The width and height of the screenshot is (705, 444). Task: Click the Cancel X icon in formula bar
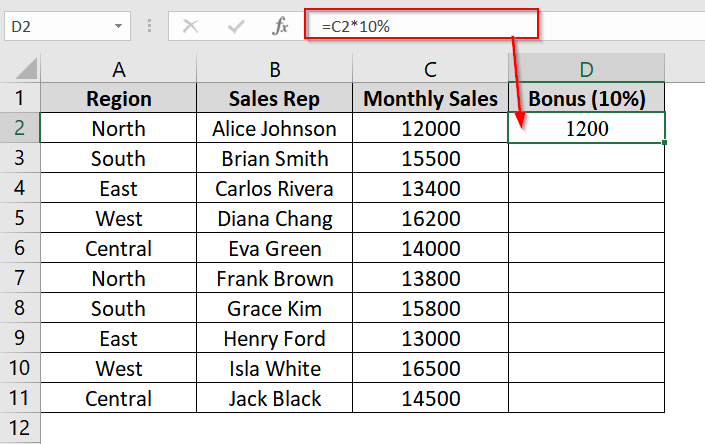tap(191, 26)
